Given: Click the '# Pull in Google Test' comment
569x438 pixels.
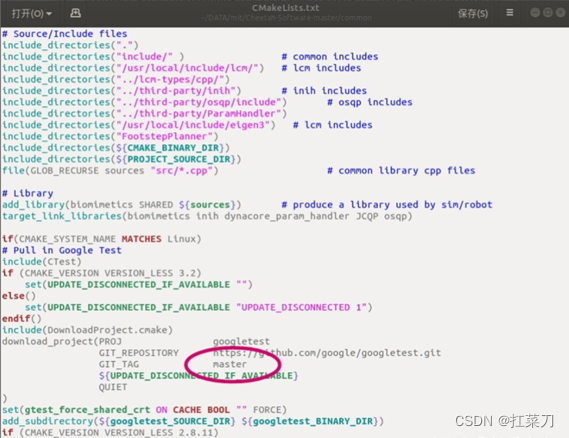Looking at the screenshot, I should pos(62,250).
